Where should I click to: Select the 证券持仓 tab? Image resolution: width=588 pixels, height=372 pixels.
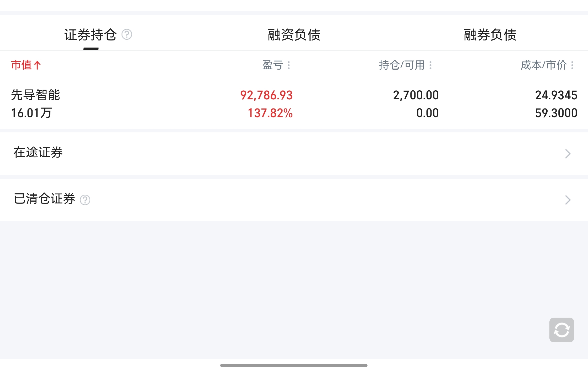pyautogui.click(x=91, y=35)
